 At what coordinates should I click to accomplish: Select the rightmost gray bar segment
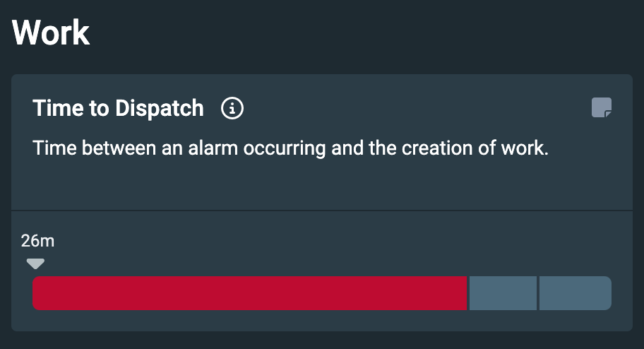575,293
